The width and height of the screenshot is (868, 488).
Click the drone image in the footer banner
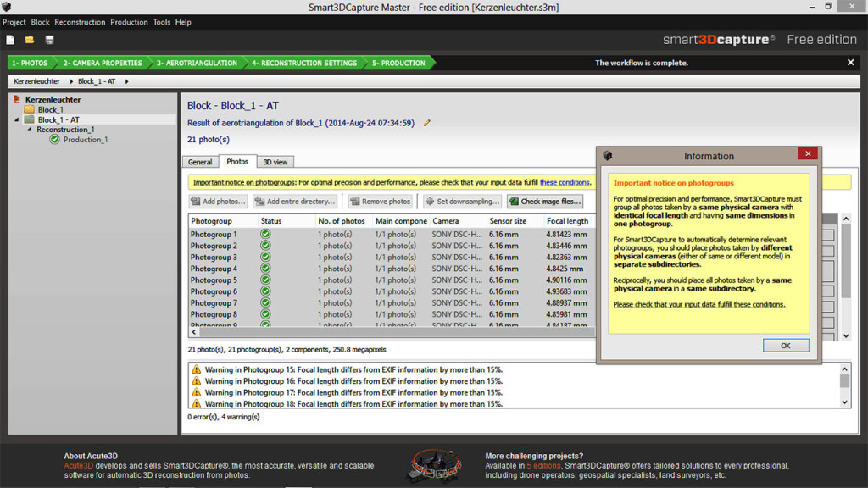coord(435,466)
